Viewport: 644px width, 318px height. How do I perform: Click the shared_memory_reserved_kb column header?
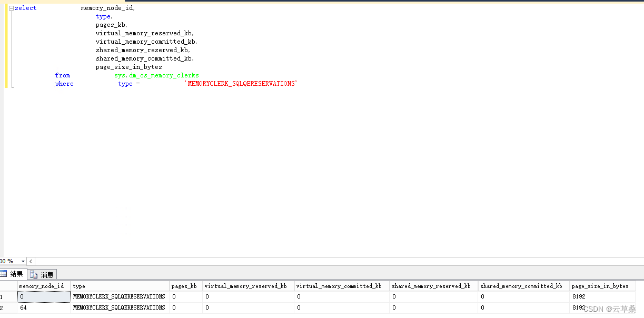[432, 286]
